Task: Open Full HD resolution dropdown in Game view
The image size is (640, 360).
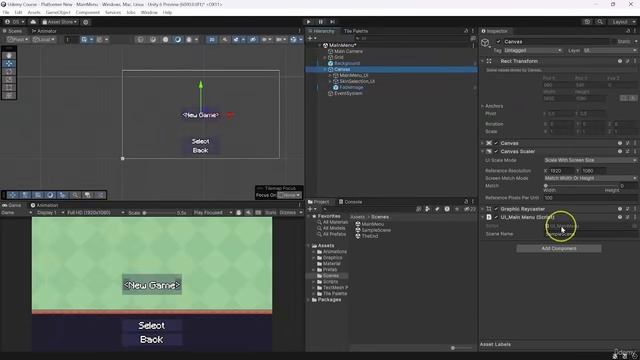Action: (x=96, y=213)
